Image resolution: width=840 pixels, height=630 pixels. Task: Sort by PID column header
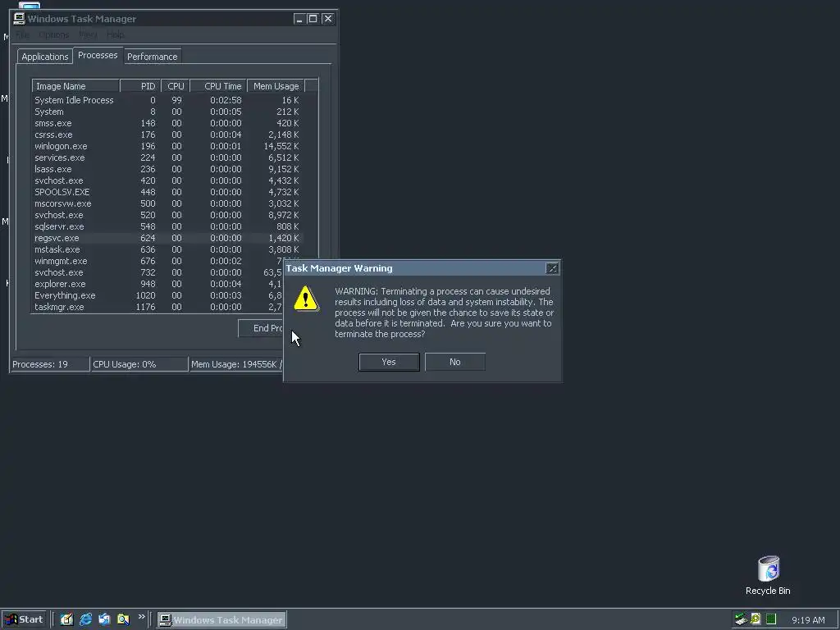pyautogui.click(x=140, y=86)
